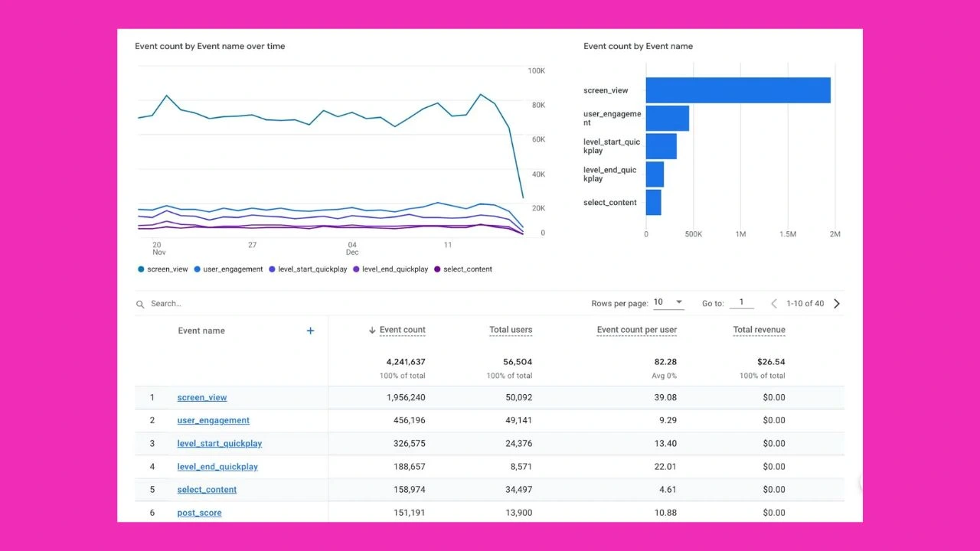Click the Go to page input field
This screenshot has height=551, width=980.
tap(741, 303)
